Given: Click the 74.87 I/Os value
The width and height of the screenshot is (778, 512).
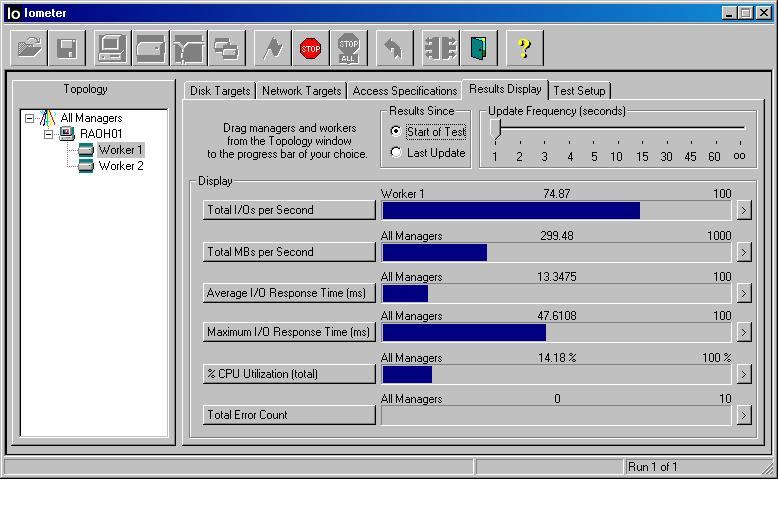Looking at the screenshot, I should pyautogui.click(x=557, y=193).
